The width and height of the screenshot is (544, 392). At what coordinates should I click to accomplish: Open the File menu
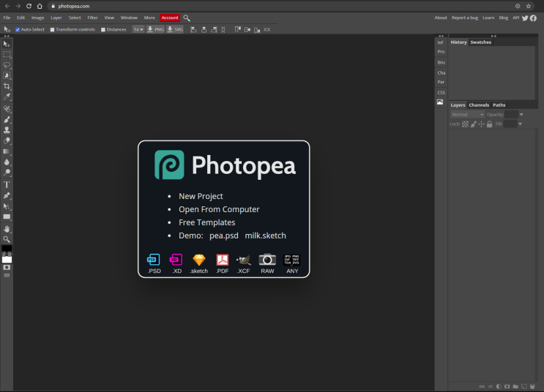click(7, 18)
